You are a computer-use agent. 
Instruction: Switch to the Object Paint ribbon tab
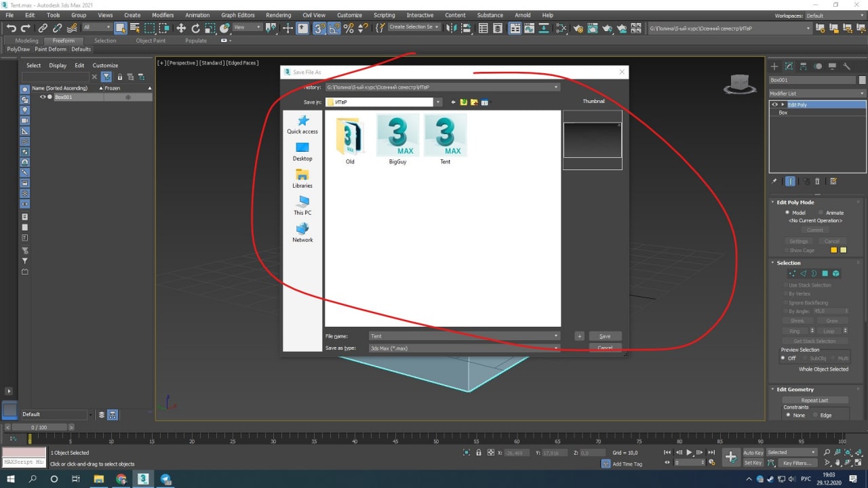151,41
